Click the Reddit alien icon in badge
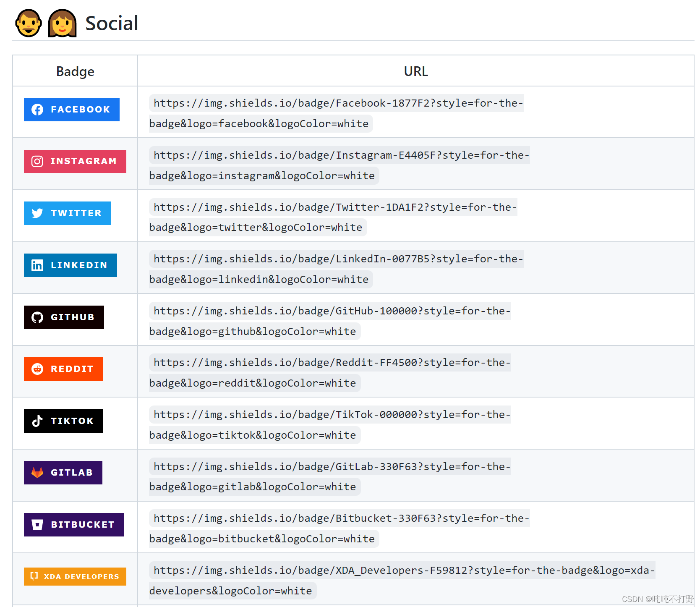The height and width of the screenshot is (607, 700). coord(37,369)
